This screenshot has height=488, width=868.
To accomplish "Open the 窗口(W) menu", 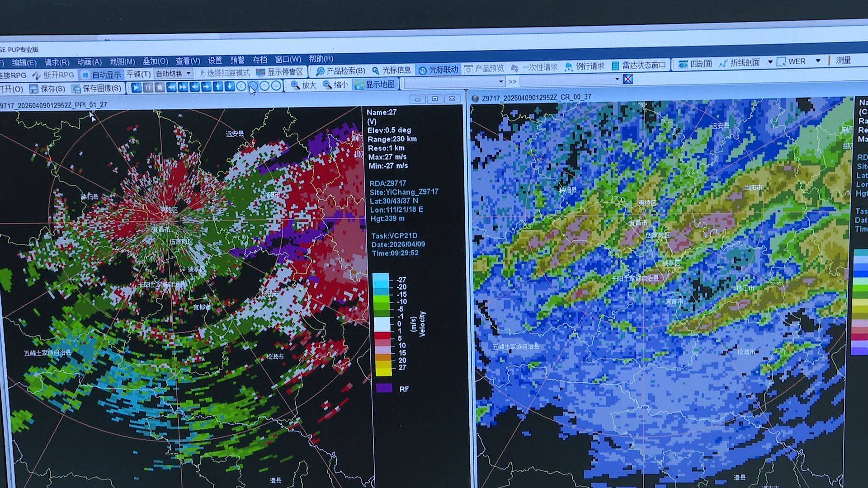I will coord(288,59).
